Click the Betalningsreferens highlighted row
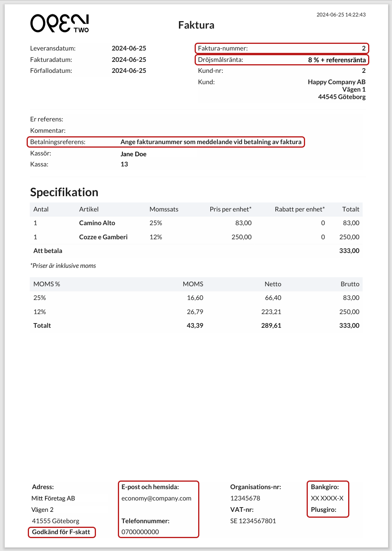Image resolution: width=392 pixels, height=551 pixels. point(166,142)
